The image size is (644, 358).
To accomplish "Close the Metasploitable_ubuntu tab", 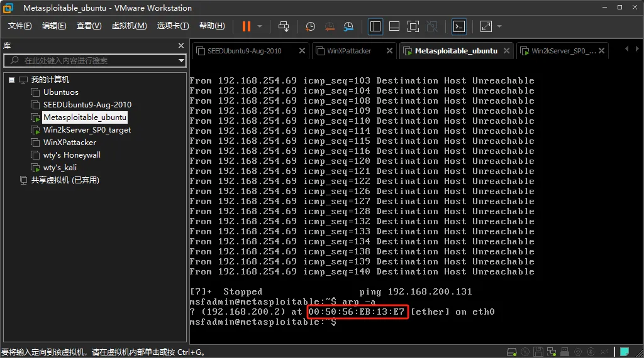I will point(507,50).
